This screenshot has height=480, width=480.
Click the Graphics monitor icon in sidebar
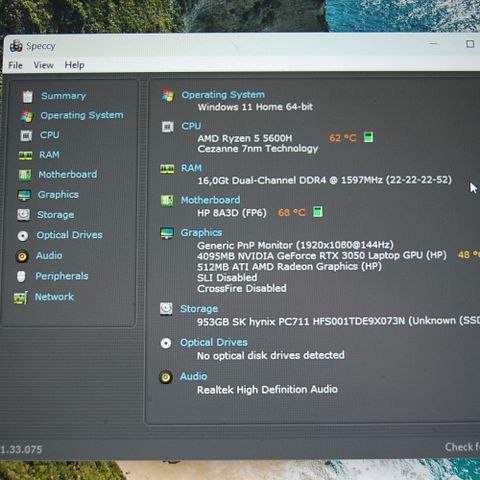tap(24, 195)
